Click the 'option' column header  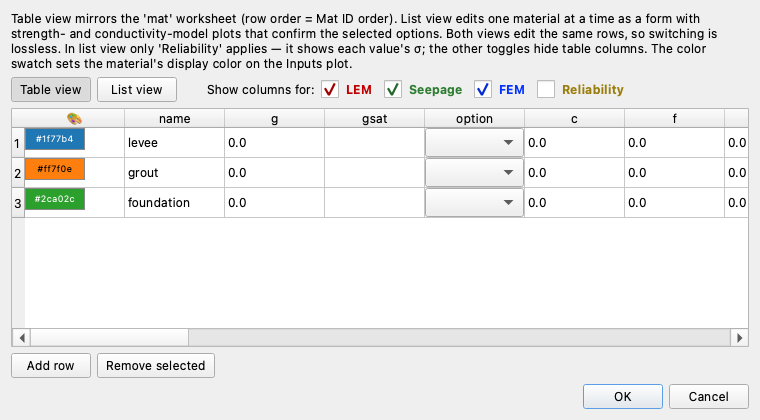tap(475, 119)
